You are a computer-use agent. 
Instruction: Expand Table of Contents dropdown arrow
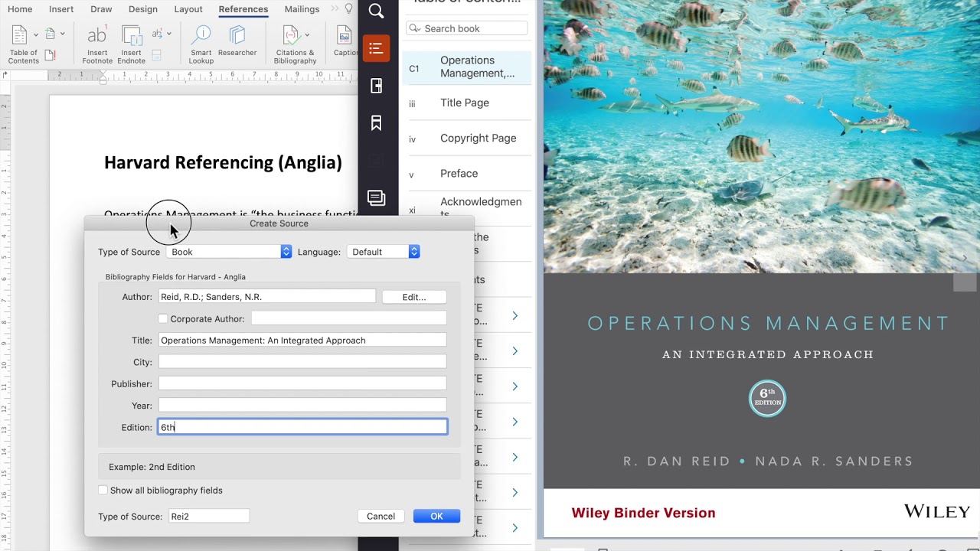[35, 34]
